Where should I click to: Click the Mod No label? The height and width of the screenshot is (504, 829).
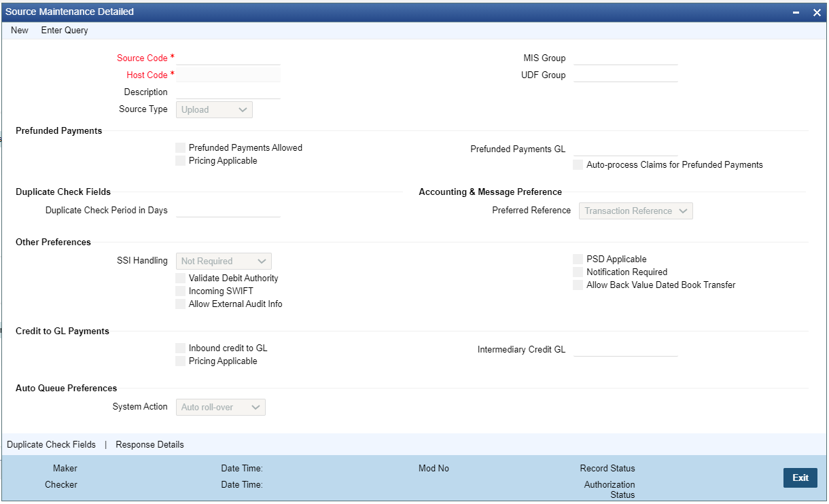click(x=434, y=468)
